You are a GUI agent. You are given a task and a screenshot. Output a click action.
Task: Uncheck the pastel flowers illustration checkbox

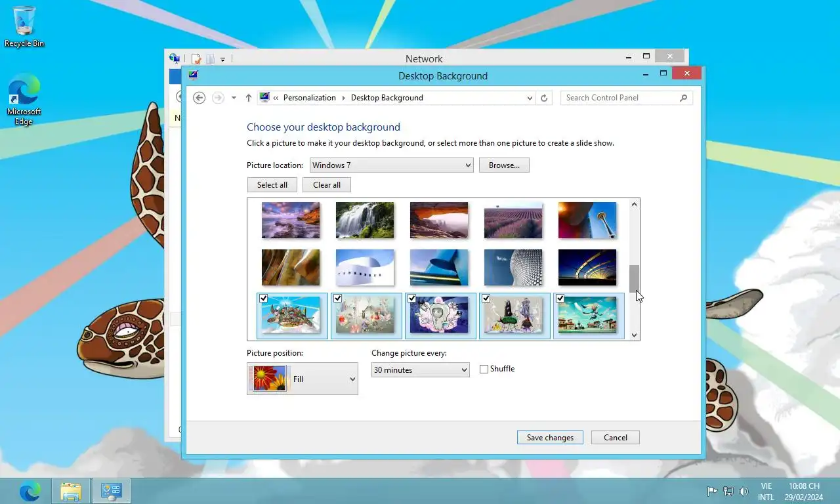click(338, 299)
